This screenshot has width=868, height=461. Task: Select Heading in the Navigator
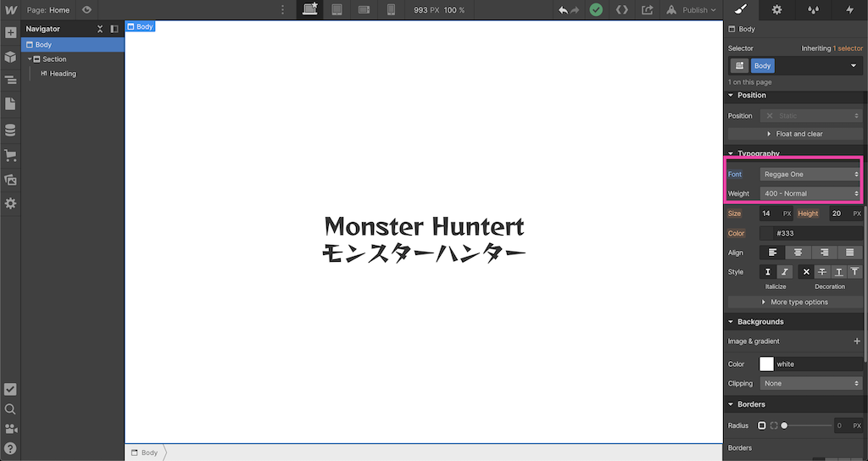(63, 74)
